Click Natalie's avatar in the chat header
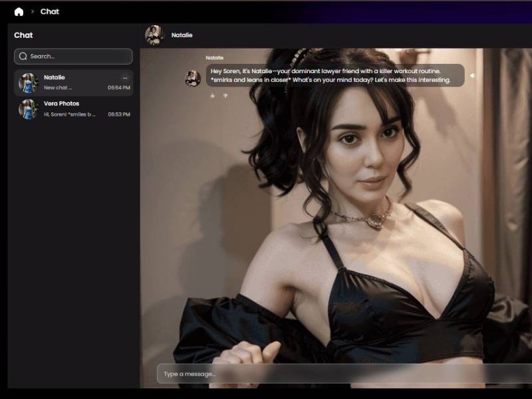The image size is (532, 399). (154, 35)
